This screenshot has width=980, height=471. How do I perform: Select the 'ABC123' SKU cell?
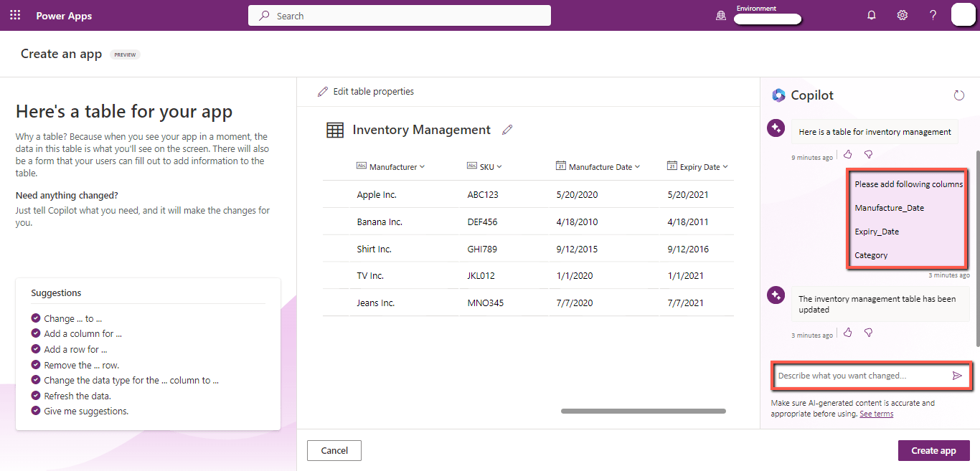pyautogui.click(x=483, y=194)
